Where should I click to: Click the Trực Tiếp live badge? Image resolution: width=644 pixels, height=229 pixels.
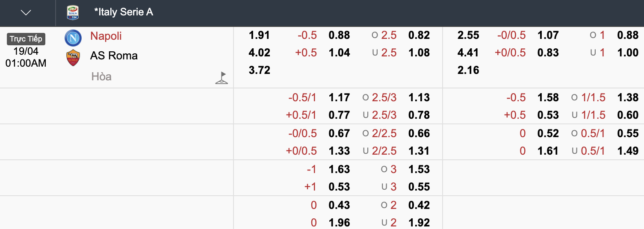pyautogui.click(x=26, y=39)
